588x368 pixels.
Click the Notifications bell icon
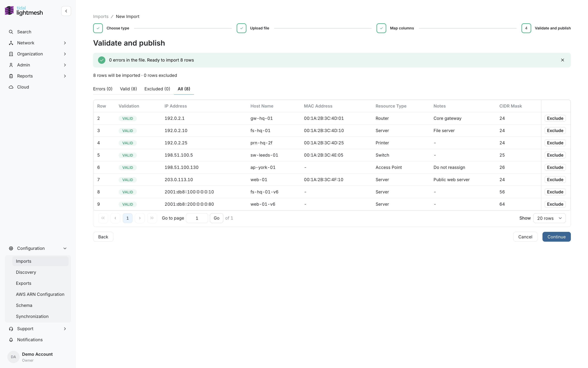pyautogui.click(x=11, y=340)
